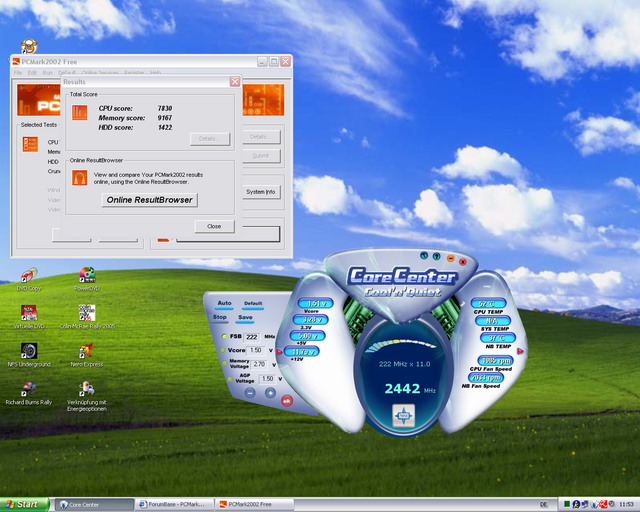
Task: Select the AGP Voltage radio button
Action: [x=230, y=379]
